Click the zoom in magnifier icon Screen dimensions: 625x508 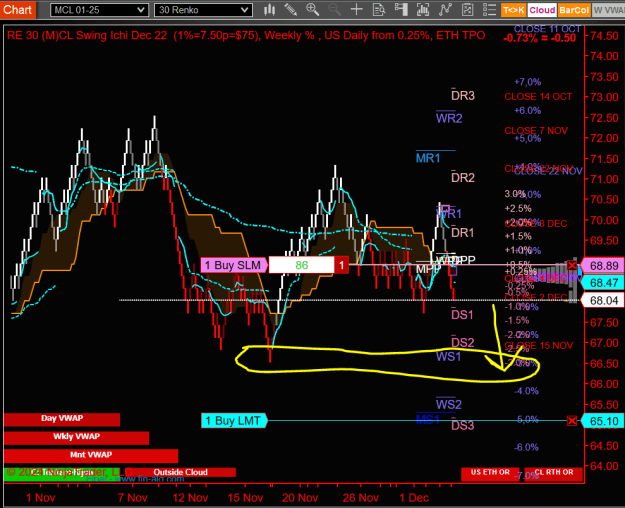312,10
